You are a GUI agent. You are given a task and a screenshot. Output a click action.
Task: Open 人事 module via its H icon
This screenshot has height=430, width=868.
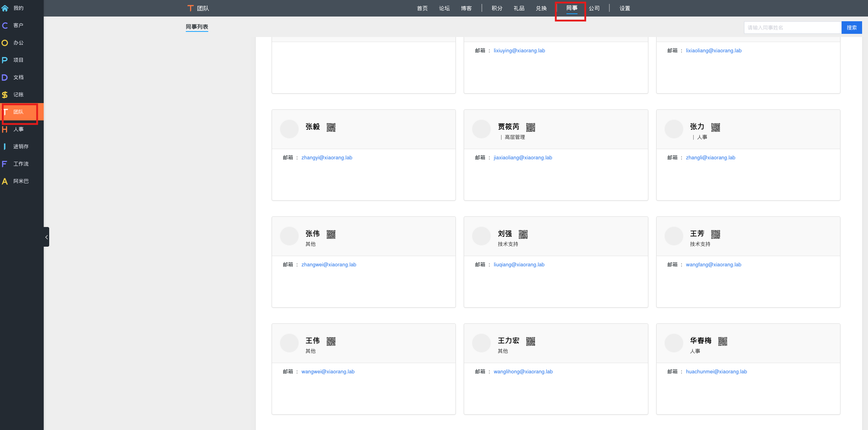pyautogui.click(x=5, y=129)
